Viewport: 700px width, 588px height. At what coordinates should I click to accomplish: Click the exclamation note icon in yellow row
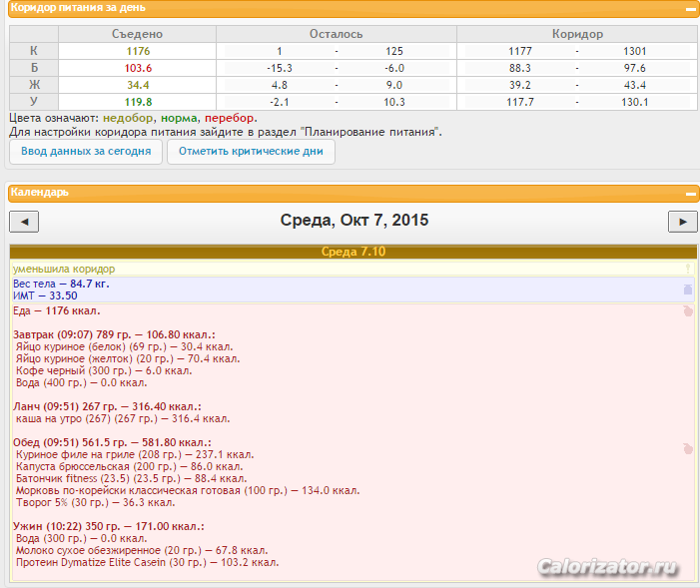(x=687, y=270)
